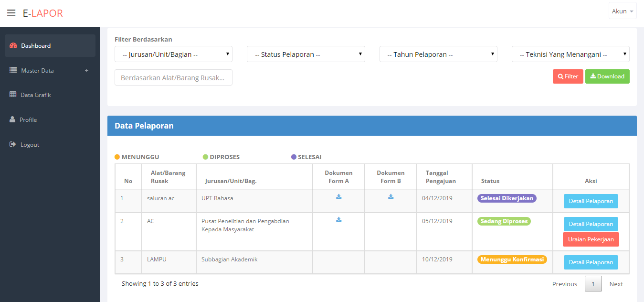Download Form A document for AC row

click(339, 219)
